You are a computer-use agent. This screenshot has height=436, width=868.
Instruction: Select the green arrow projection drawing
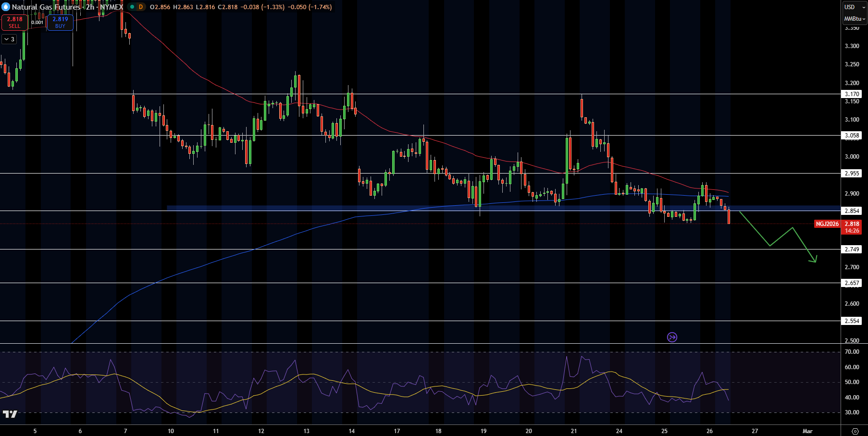pos(779,237)
